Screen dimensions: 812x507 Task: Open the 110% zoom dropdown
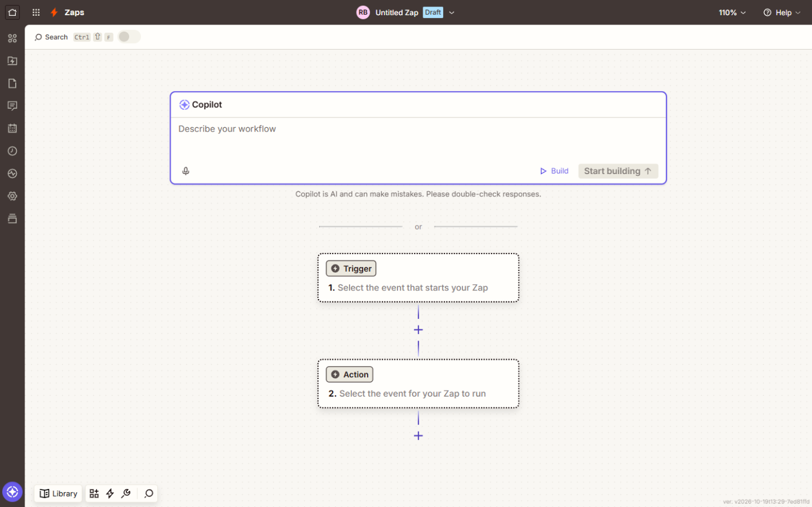(732, 12)
